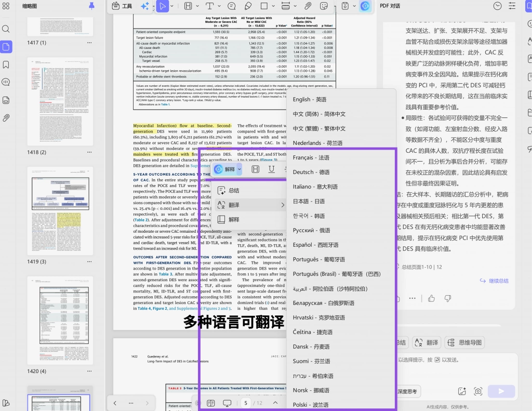Select the highlighter pen tool
The height and width of the screenshot is (411, 532).
click(248, 6)
